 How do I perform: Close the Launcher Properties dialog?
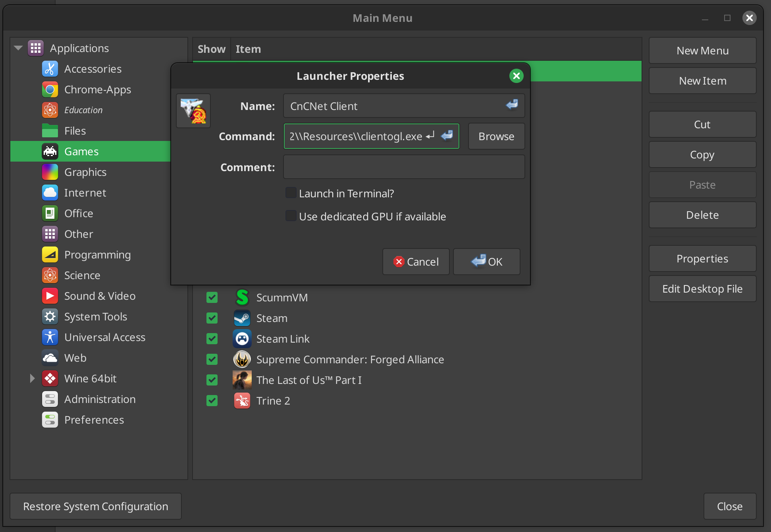pyautogui.click(x=516, y=76)
